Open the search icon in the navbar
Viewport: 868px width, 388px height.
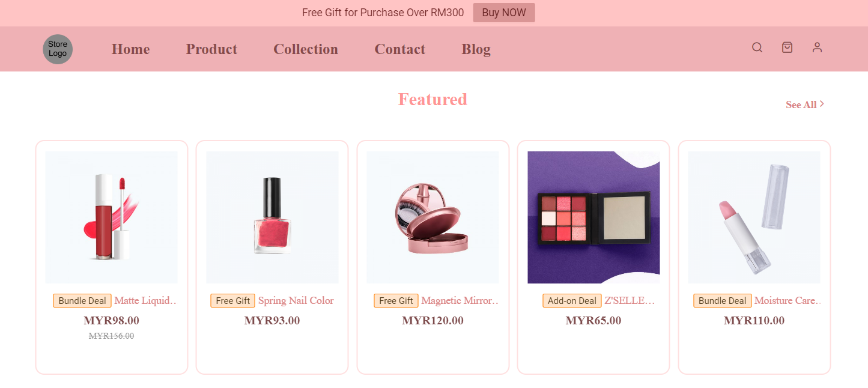click(757, 47)
